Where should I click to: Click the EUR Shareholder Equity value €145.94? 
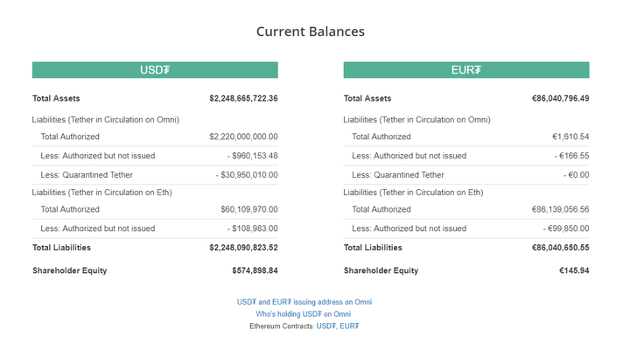[574, 270]
